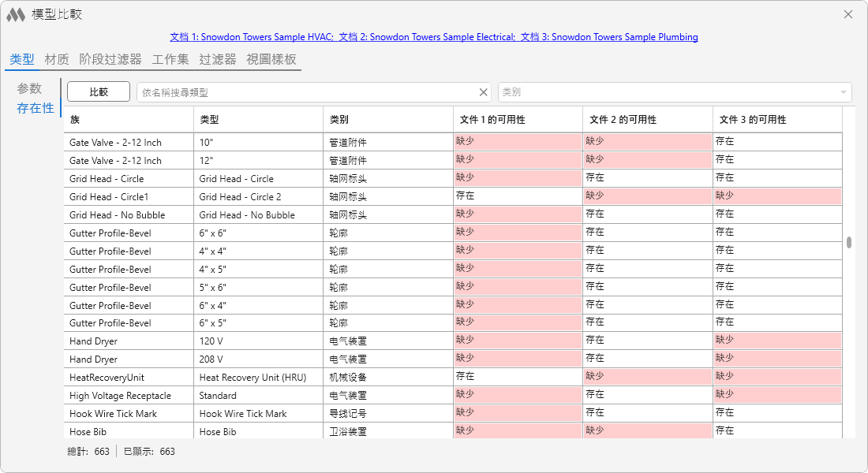Sort by 文件 1 的可用性 column header
Image resolution: width=868 pixels, height=473 pixels.
(518, 120)
